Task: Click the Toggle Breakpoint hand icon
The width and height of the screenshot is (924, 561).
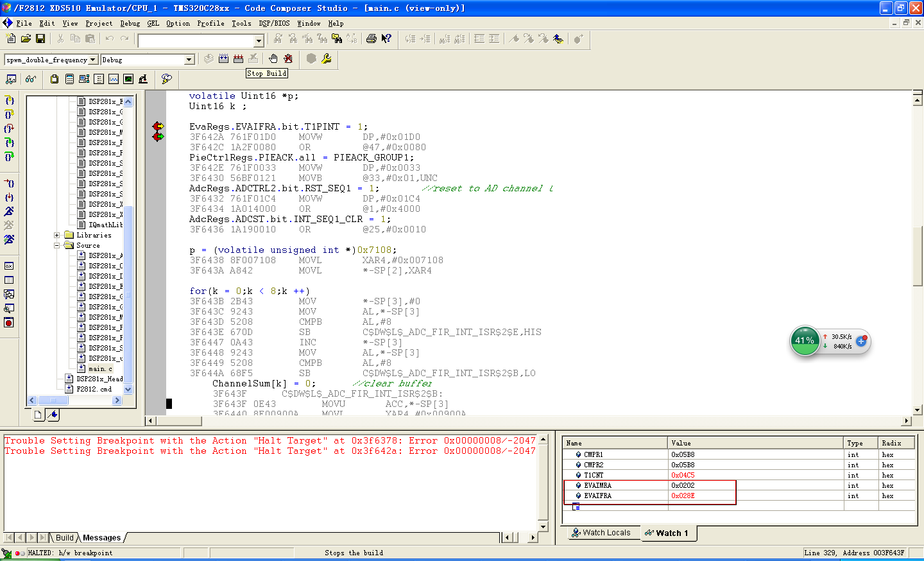Action: click(x=273, y=59)
